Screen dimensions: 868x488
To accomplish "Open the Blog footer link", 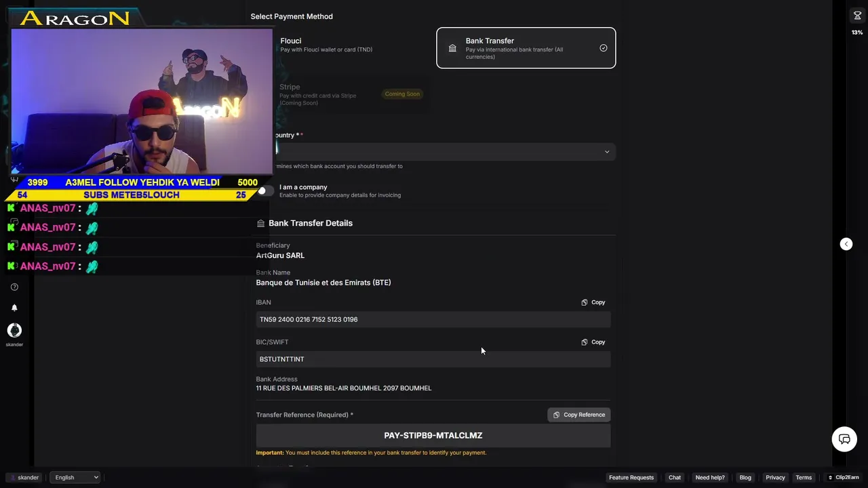I will pyautogui.click(x=745, y=477).
